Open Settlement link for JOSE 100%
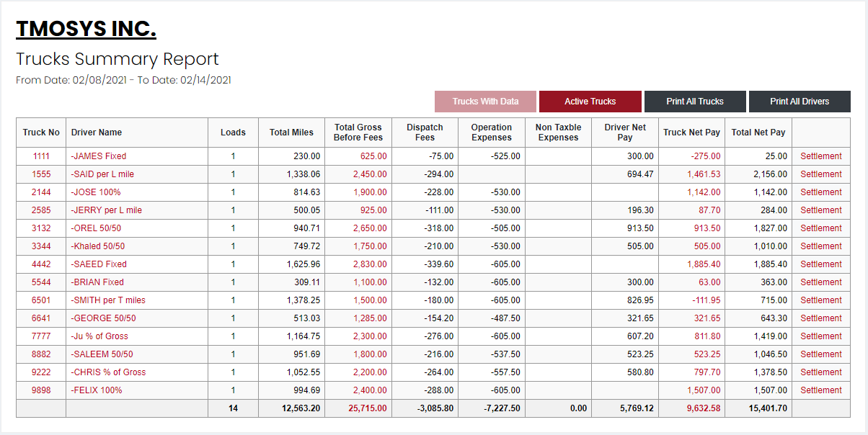 point(820,192)
